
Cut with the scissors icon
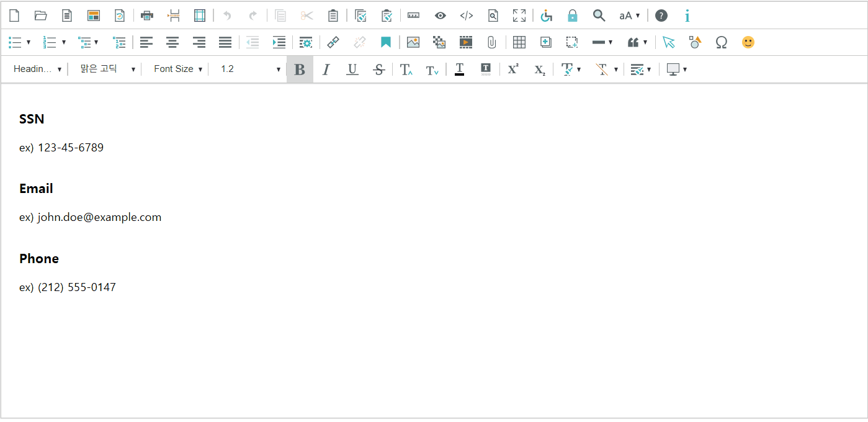click(x=306, y=16)
